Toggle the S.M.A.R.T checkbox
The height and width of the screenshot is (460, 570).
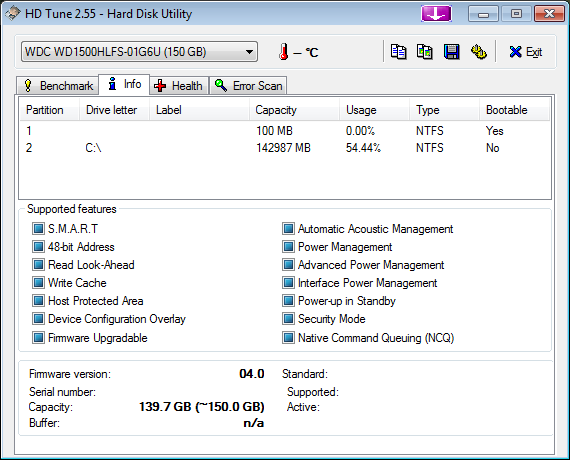[38, 229]
